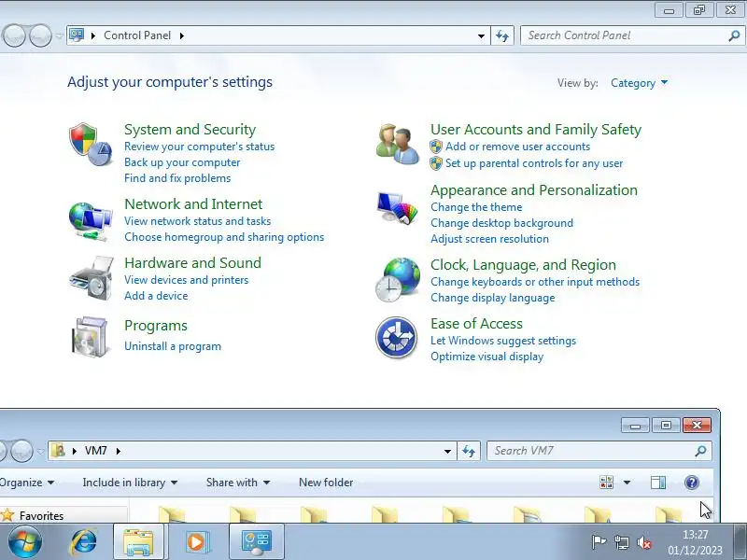Click Change the theme
747x560 pixels.
476,207
